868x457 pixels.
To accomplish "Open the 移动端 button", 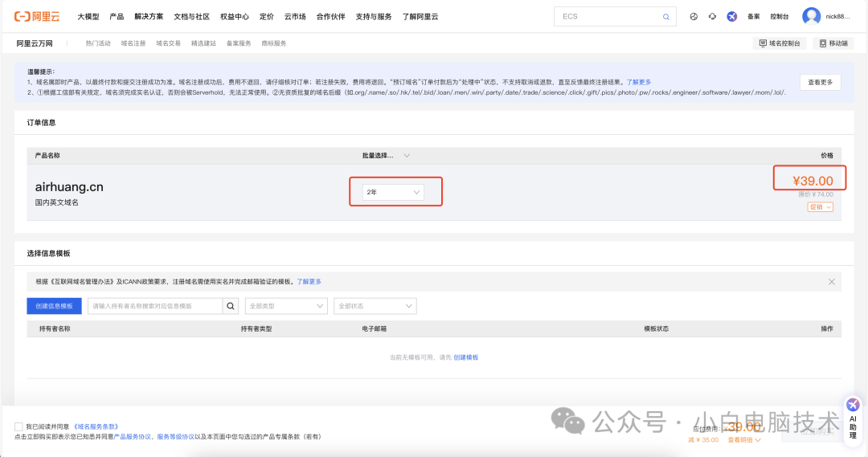I will click(x=833, y=43).
